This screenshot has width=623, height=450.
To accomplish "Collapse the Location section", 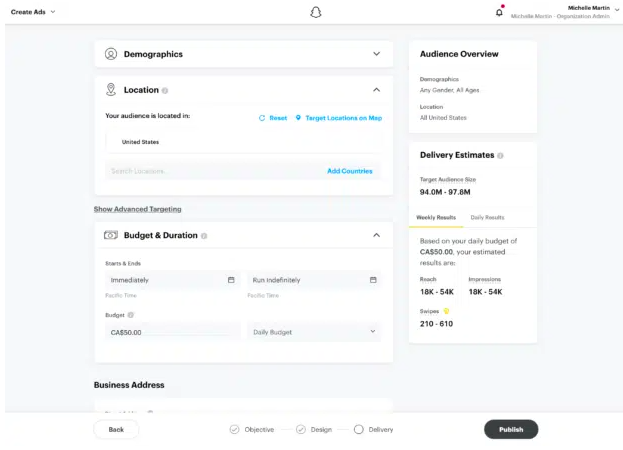I will (x=376, y=90).
